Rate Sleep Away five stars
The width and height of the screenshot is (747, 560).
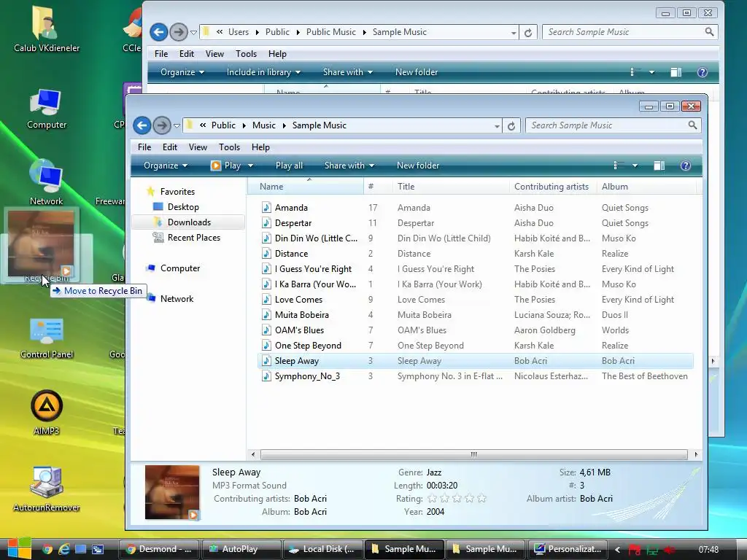[x=481, y=499]
